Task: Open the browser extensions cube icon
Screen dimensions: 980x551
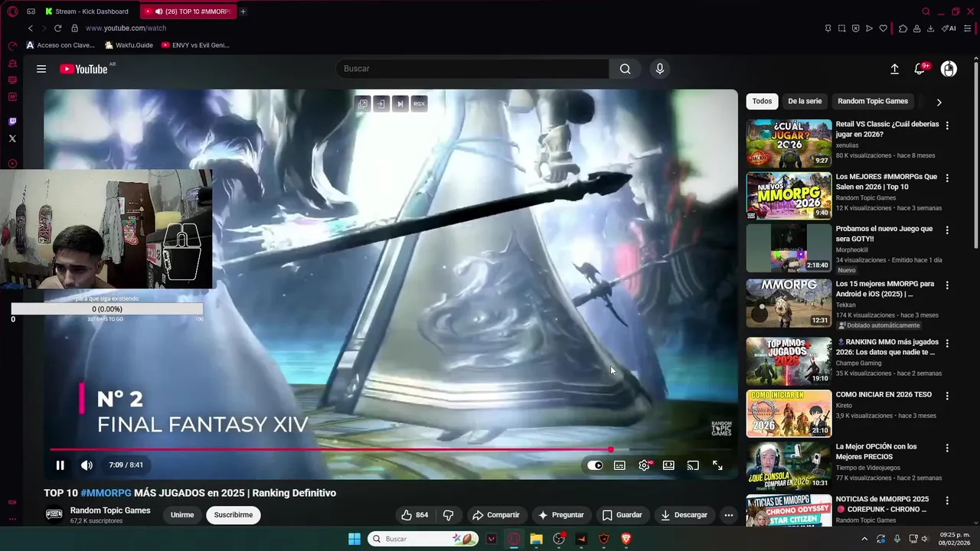Action: coord(903,28)
